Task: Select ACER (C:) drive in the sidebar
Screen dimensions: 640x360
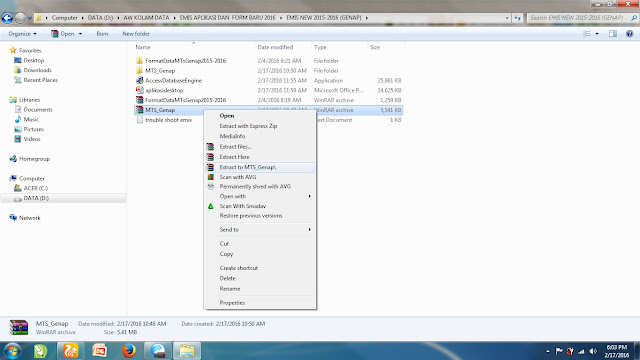Action: pyautogui.click(x=36, y=188)
